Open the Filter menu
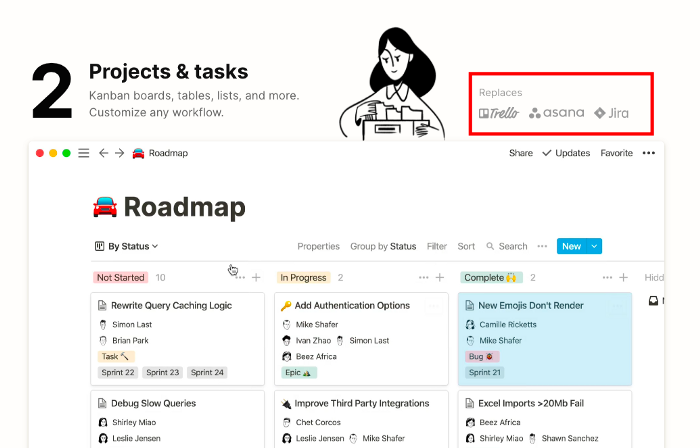The image size is (700, 448). pos(437,246)
